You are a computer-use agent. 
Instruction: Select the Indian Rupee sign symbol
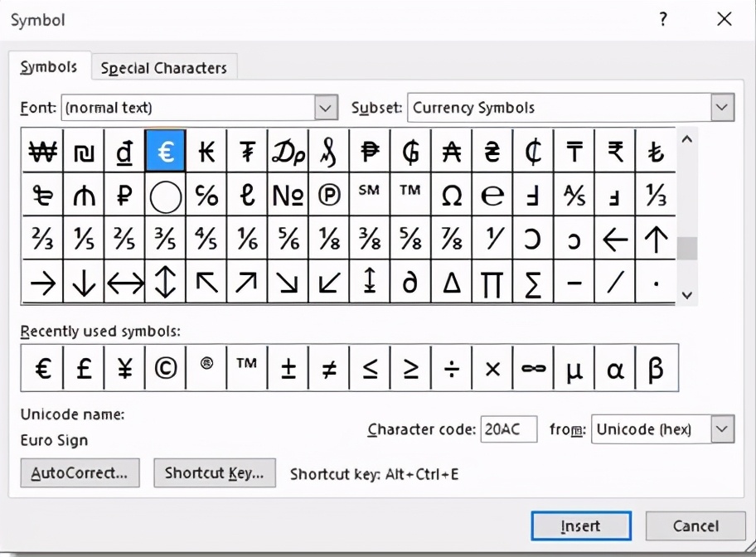(x=615, y=151)
